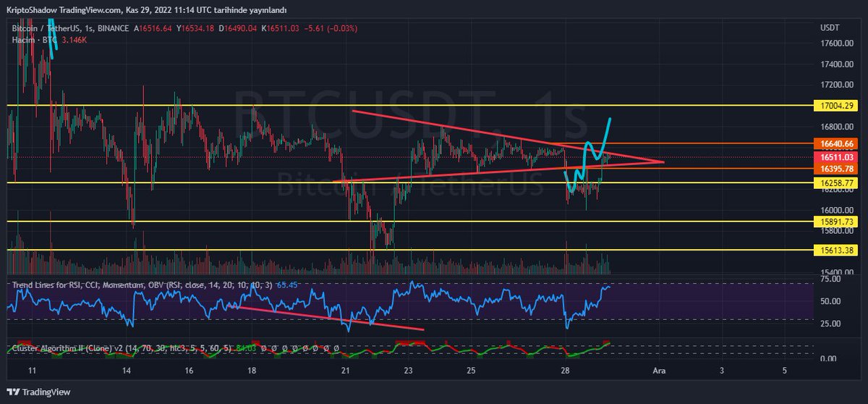Select the 16395.78 orange price label
This screenshot has width=868, height=404.
834,169
